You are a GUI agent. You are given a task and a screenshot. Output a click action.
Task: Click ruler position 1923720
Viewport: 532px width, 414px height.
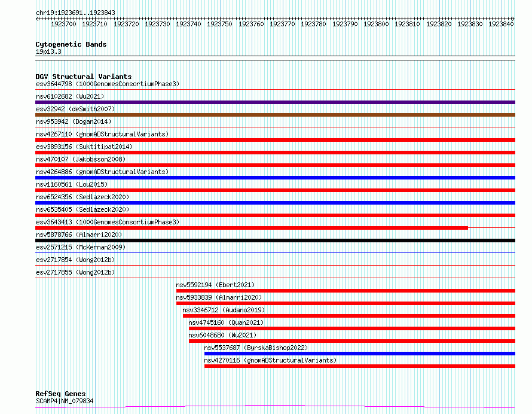pos(126,24)
